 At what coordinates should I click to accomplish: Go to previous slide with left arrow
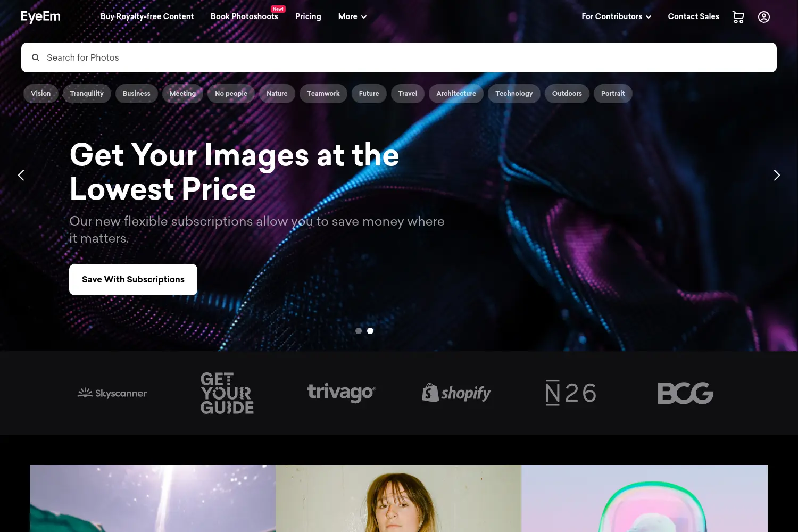pos(21,175)
